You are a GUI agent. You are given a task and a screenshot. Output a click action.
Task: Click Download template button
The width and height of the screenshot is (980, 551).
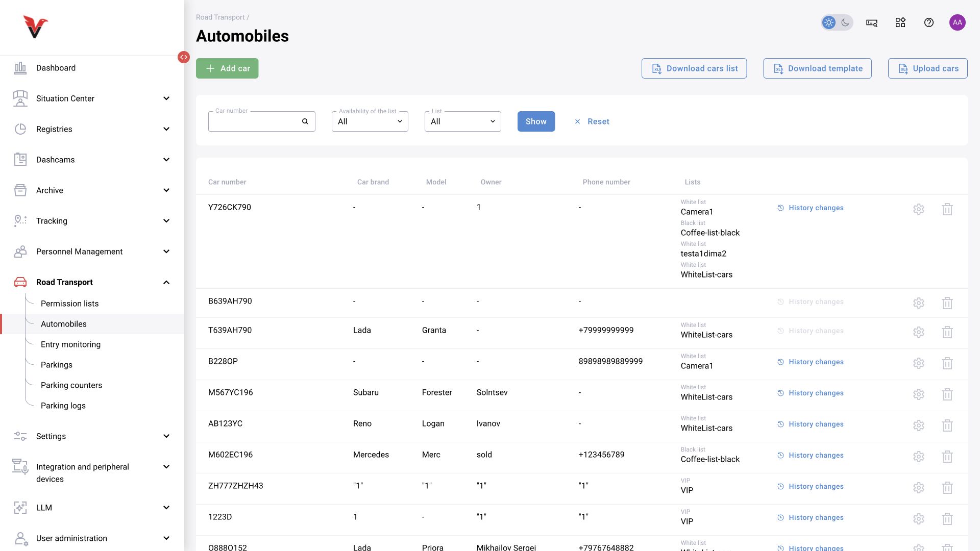[817, 68]
